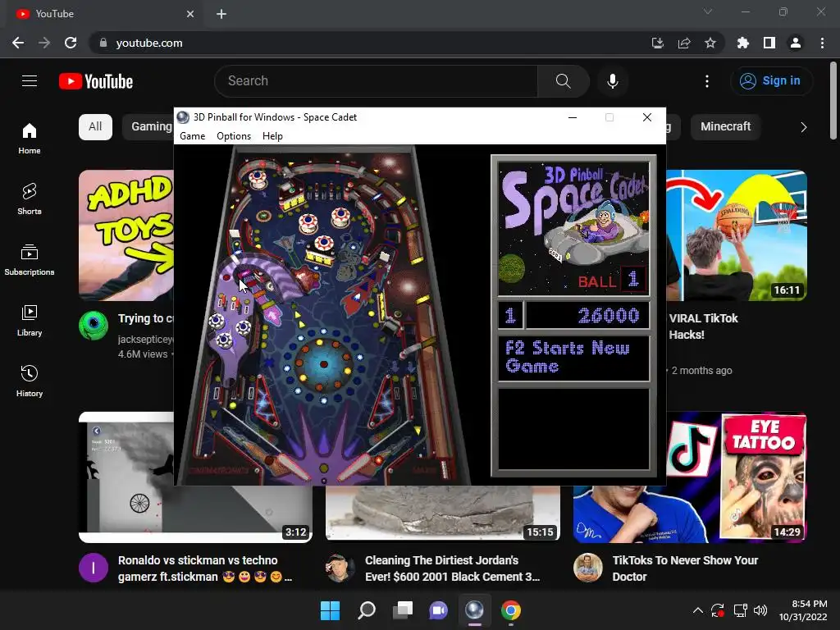Open YouTube settings three-dot menu
This screenshot has height=630, width=840.
coord(706,81)
